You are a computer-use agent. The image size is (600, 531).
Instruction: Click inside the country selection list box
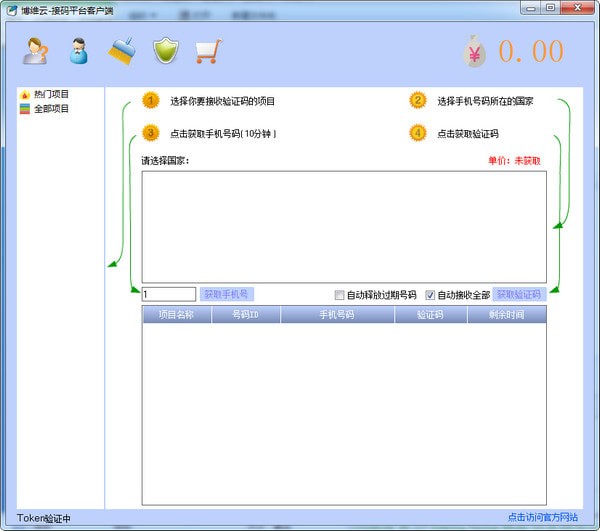pos(343,226)
